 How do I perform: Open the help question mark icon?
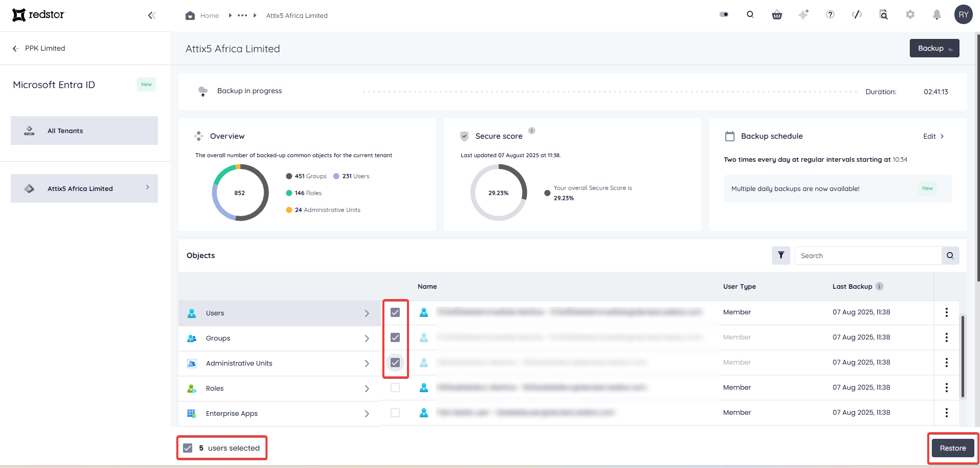[830, 14]
